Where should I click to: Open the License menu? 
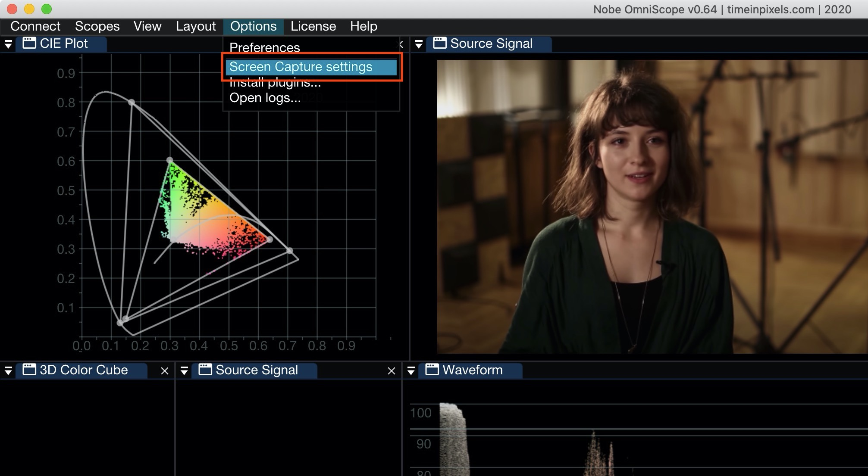313,26
